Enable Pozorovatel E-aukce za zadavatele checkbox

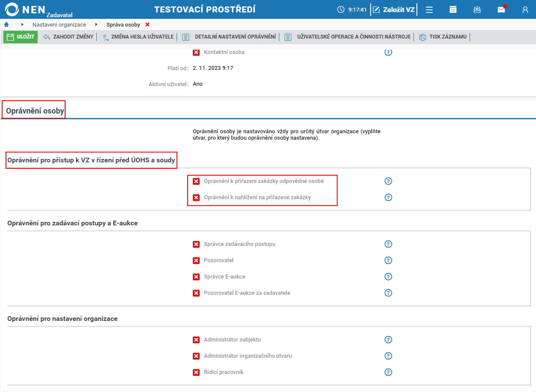(196, 293)
